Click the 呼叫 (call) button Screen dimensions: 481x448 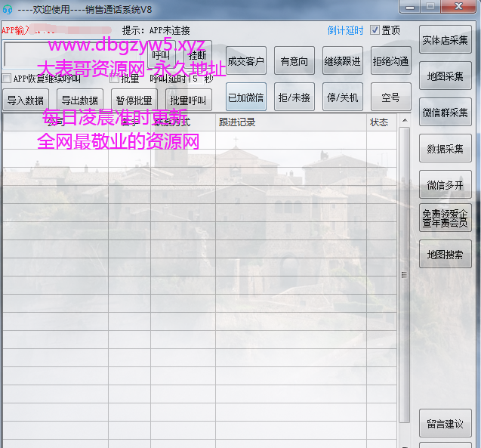pyautogui.click(x=161, y=54)
